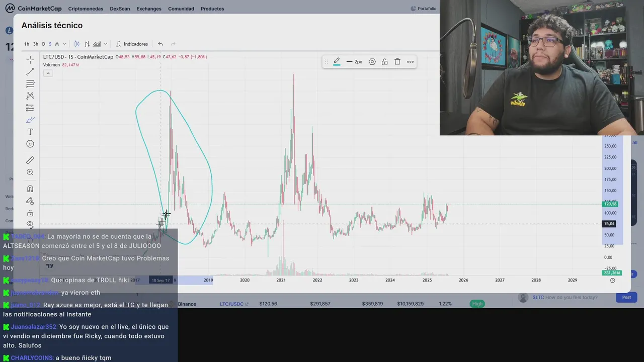Click the 120,58 current price label
The image size is (644, 362).
(610, 204)
